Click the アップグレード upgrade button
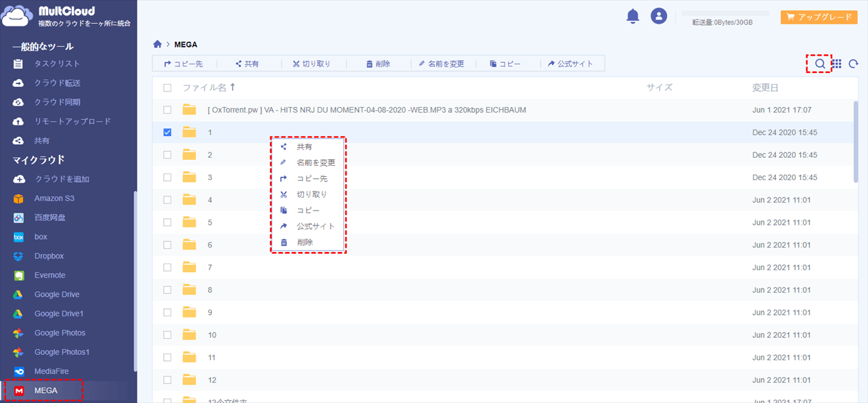 point(819,17)
